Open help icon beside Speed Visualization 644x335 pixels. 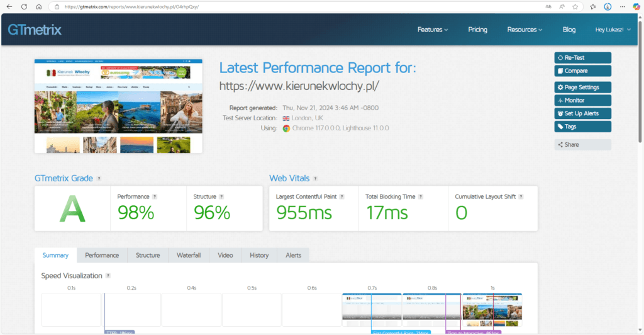click(108, 275)
